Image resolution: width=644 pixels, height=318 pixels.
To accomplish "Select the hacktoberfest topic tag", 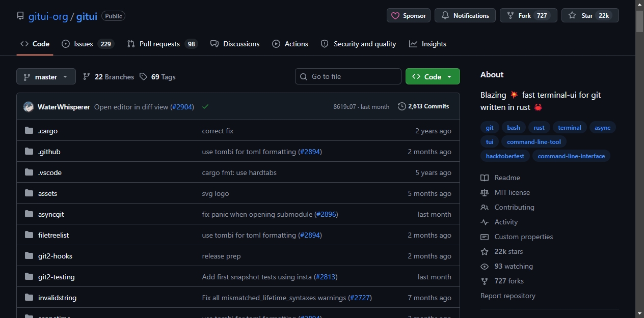I will tap(505, 156).
